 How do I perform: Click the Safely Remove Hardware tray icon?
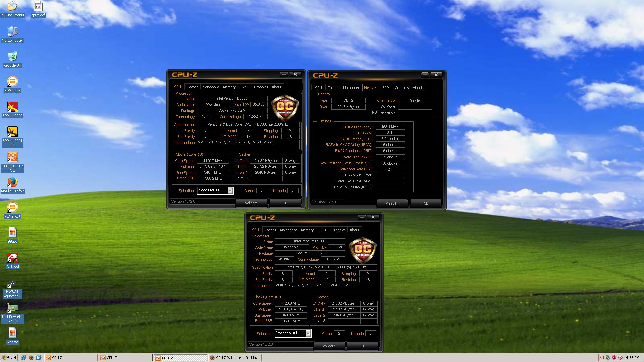pos(608,358)
